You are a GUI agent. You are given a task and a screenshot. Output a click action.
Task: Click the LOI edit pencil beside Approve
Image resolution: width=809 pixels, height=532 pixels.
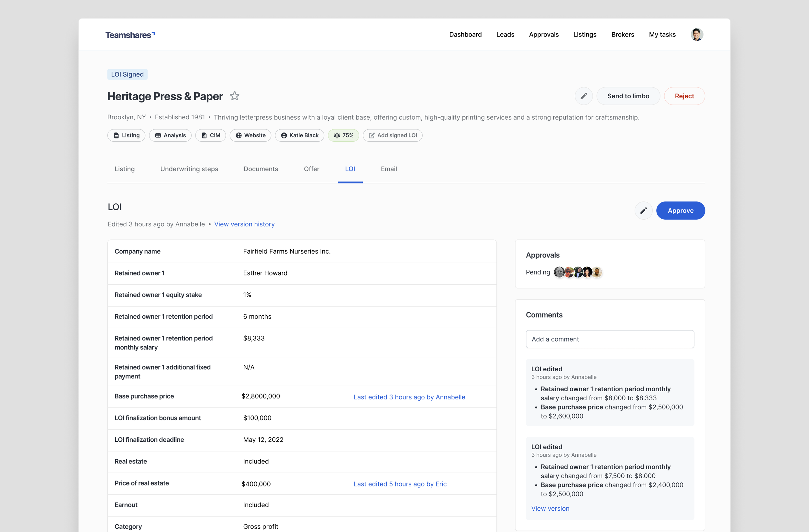click(x=643, y=211)
